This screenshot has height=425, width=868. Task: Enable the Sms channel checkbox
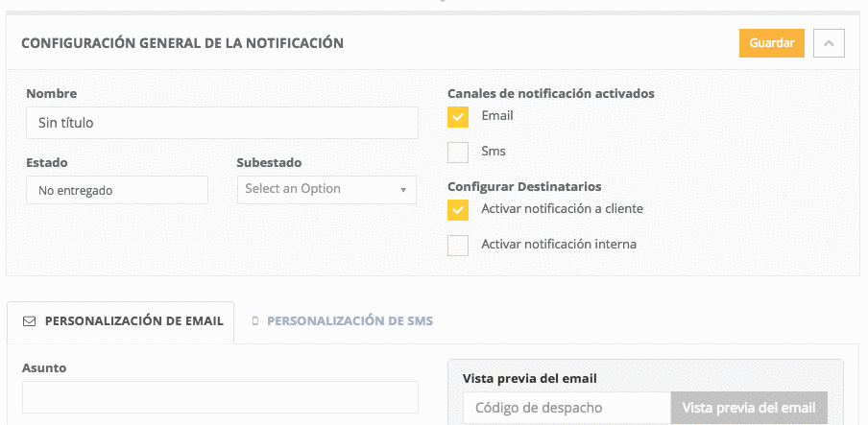tap(458, 153)
